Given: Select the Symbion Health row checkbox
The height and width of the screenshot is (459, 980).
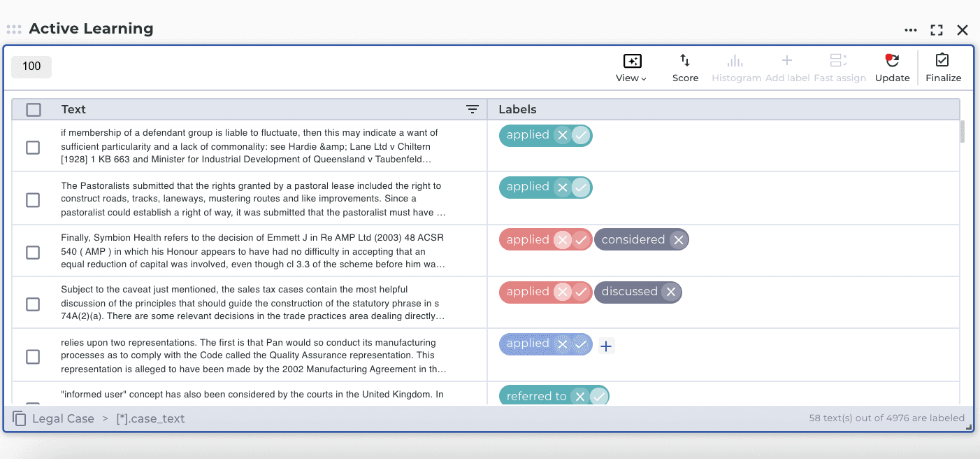Looking at the screenshot, I should (x=32, y=252).
